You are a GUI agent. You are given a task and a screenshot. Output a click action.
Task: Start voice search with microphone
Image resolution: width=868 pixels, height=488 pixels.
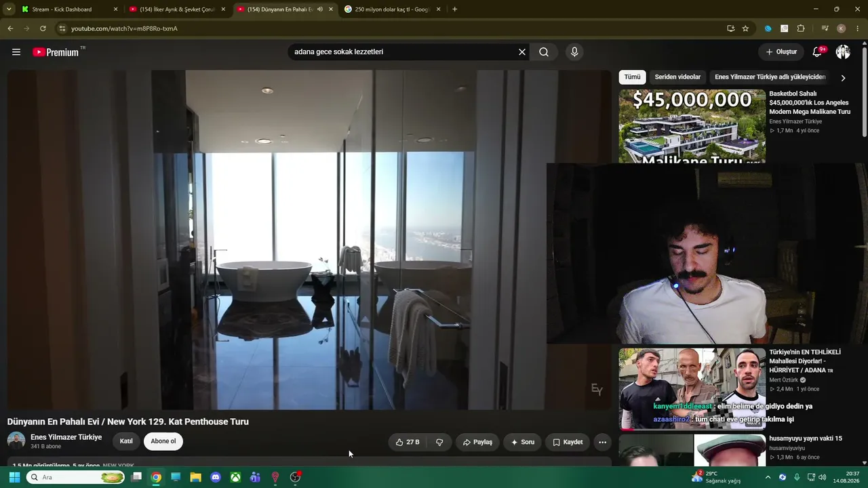coord(574,52)
